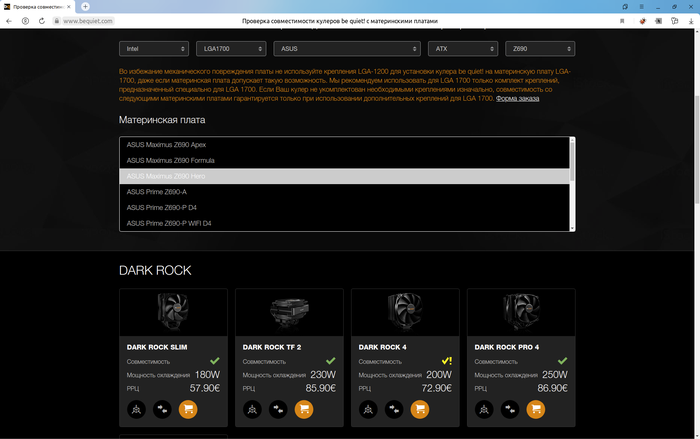Open the DARK ROCK TF 2 product title
The height and width of the screenshot is (439, 700).
(272, 347)
